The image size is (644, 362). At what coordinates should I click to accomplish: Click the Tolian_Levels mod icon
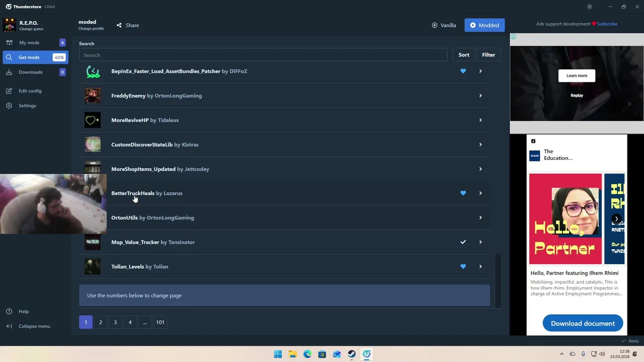(x=93, y=266)
